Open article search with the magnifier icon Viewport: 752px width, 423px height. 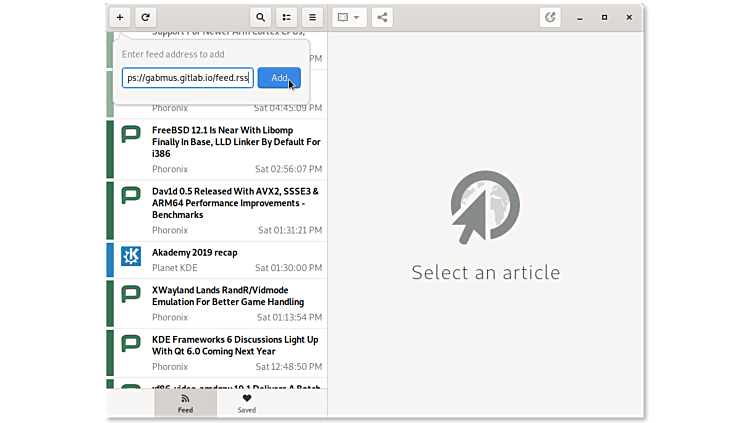pos(261,17)
